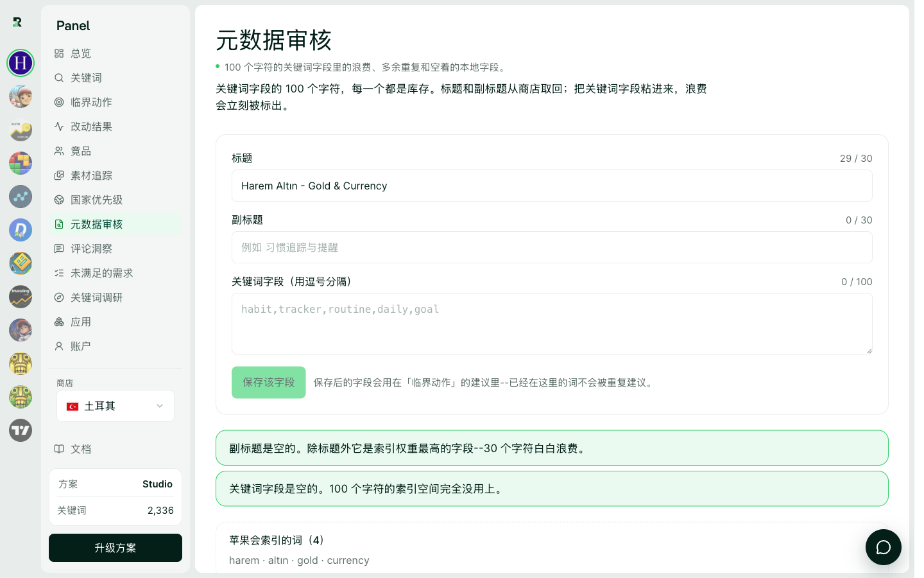
Task: Click the 0 / 100 keyword counter
Action: [x=857, y=282]
